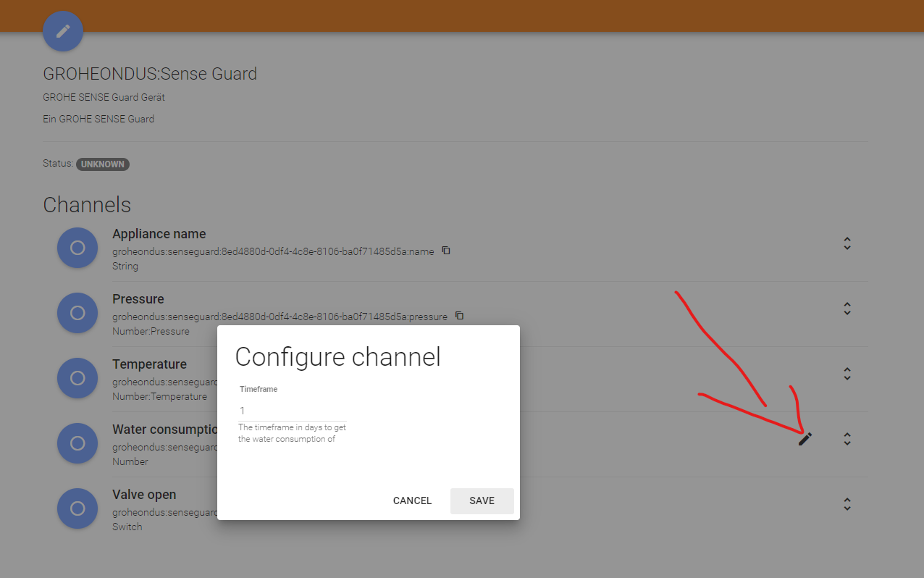Expand the Water consumption channel details
This screenshot has height=578, width=924.
[x=847, y=439]
